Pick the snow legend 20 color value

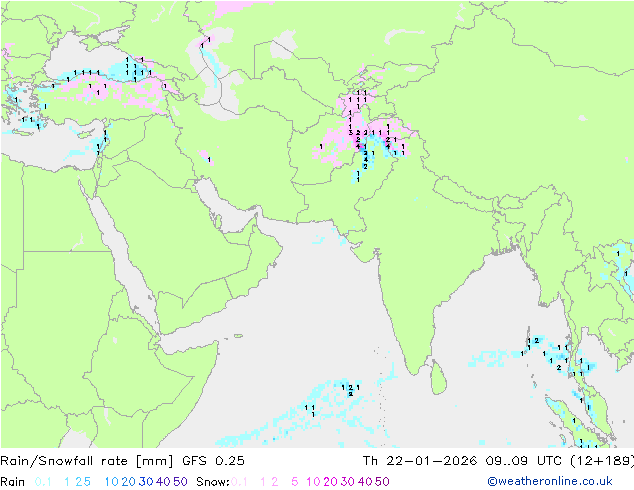pos(330,482)
